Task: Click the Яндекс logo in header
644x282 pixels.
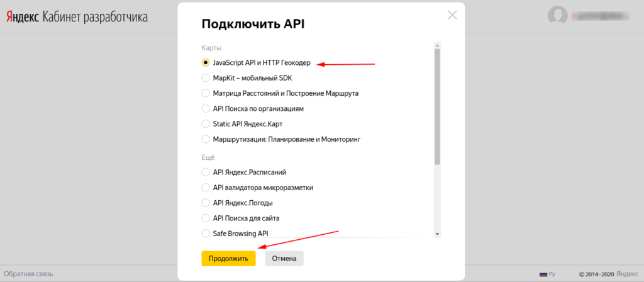Action: 21,17
